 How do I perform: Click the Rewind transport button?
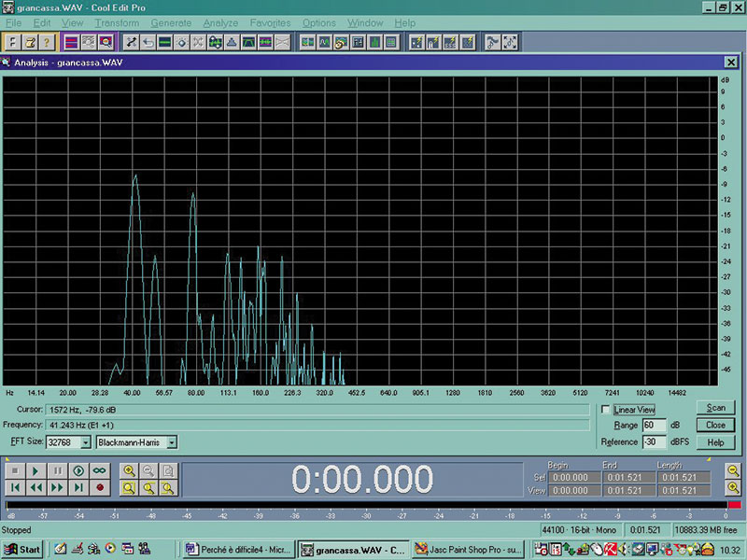click(x=35, y=487)
